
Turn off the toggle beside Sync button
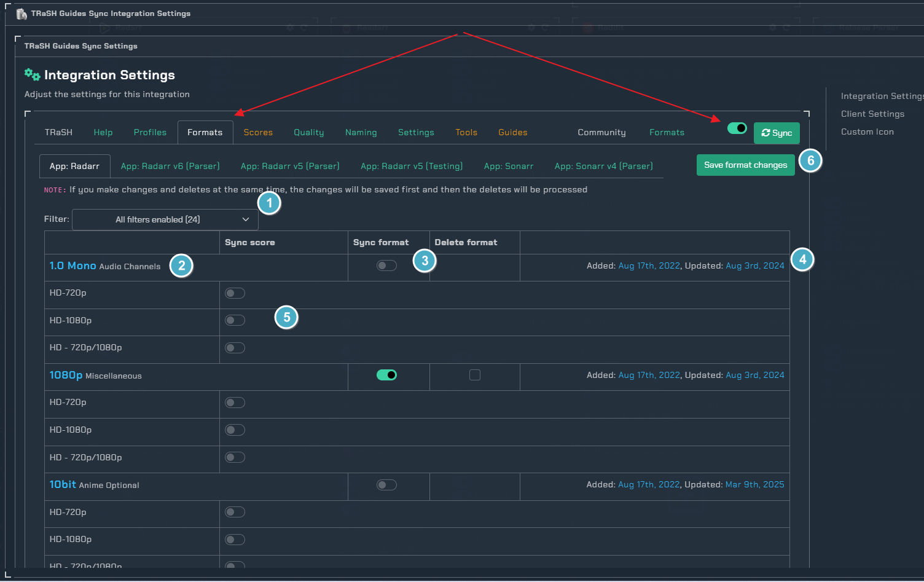[x=737, y=128]
